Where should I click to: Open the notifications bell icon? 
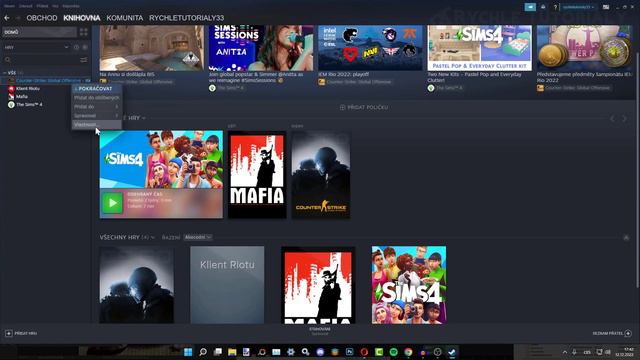[543, 7]
